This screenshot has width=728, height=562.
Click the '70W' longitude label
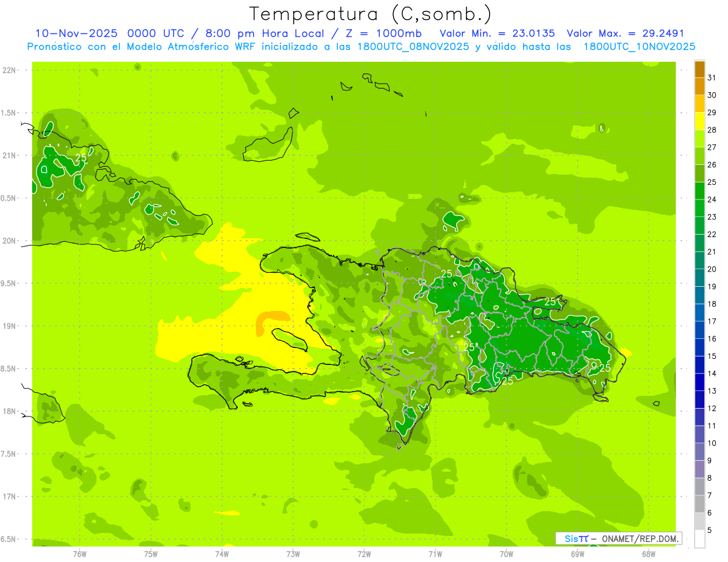click(507, 554)
